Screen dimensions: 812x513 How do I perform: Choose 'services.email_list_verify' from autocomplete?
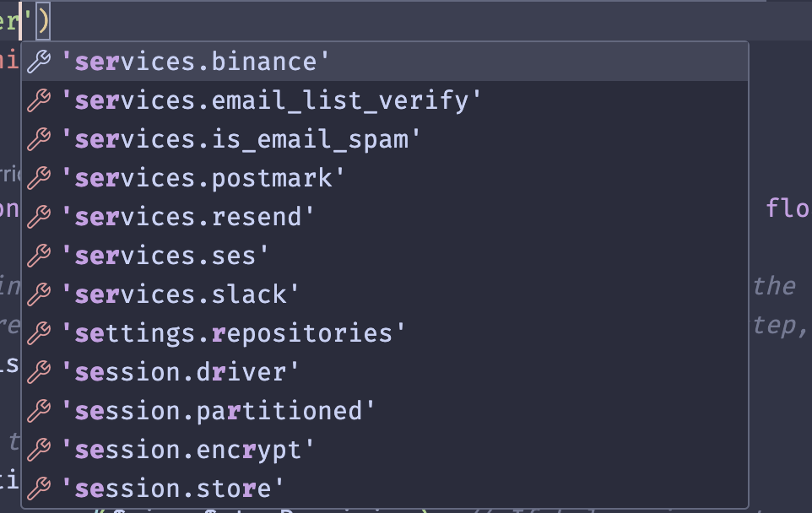coord(271,100)
